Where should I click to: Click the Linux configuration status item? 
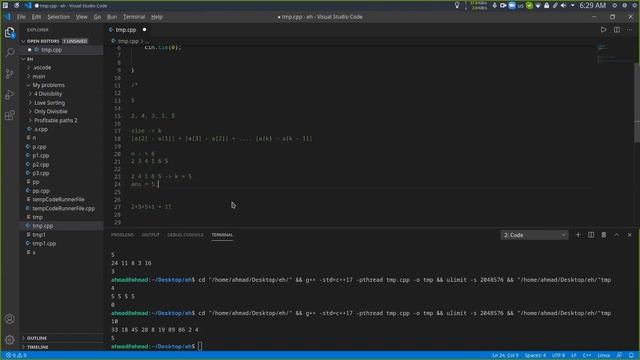[x=604, y=356]
